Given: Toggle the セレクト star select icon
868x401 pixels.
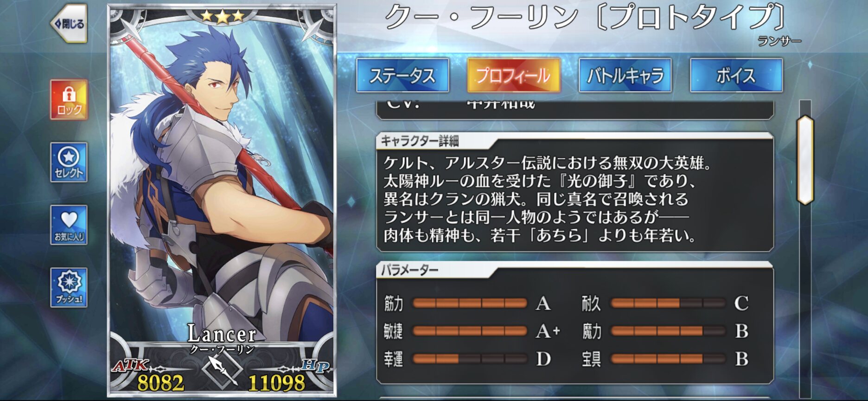Looking at the screenshot, I should (x=69, y=162).
